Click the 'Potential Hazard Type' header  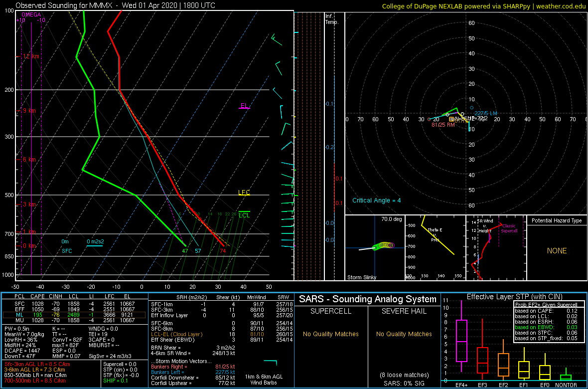557,220
